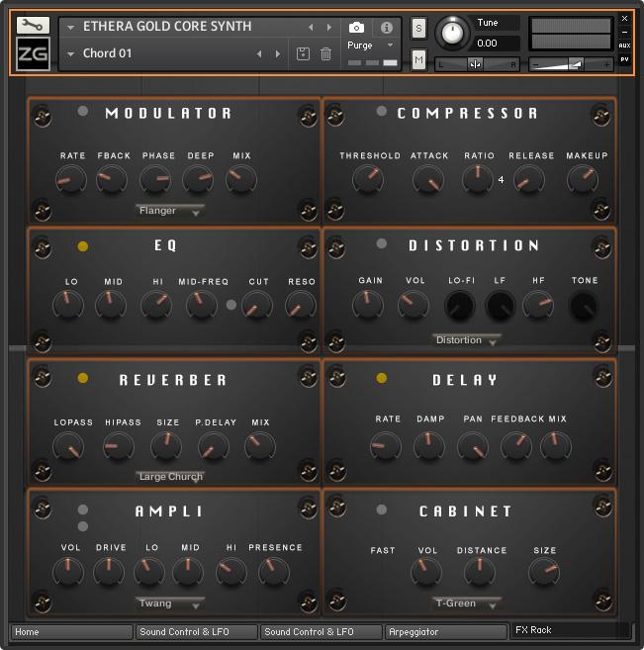This screenshot has height=650, width=644.
Task: Click the ZG instrument logo
Action: click(33, 53)
